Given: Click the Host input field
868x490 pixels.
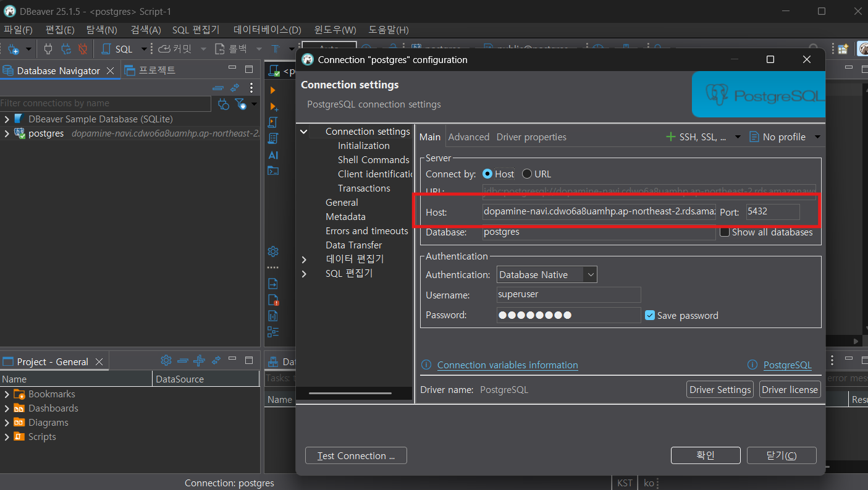Looking at the screenshot, I should [x=599, y=212].
